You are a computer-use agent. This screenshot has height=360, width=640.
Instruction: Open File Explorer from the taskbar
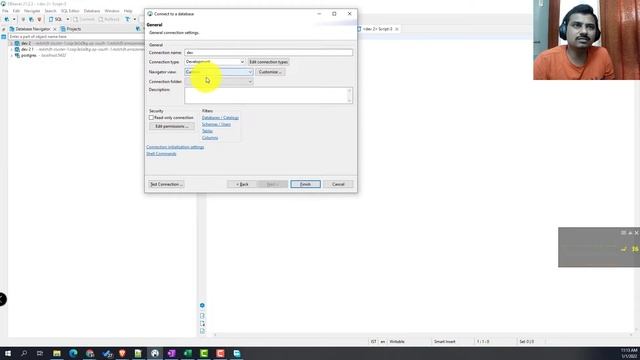click(57, 353)
